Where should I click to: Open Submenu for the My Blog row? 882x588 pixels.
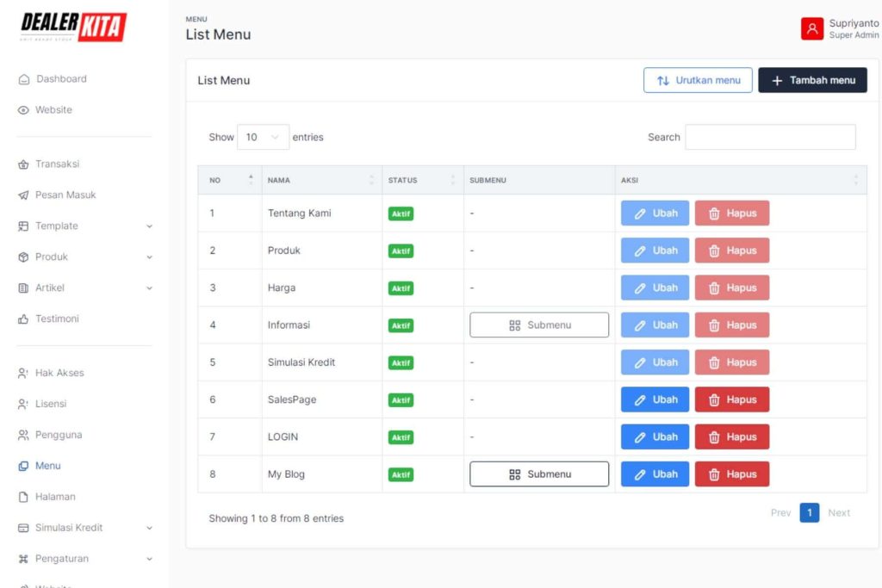coord(538,474)
